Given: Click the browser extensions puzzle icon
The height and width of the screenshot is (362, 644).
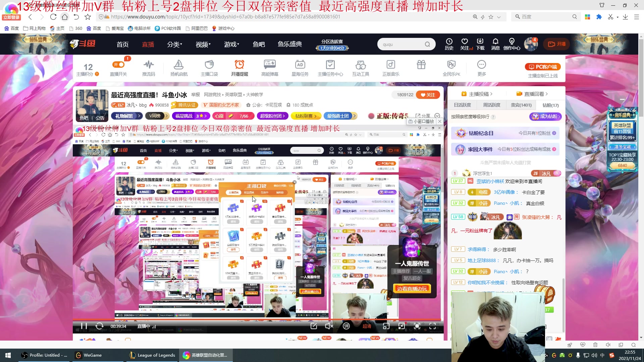Looking at the screenshot, I should [599, 17].
